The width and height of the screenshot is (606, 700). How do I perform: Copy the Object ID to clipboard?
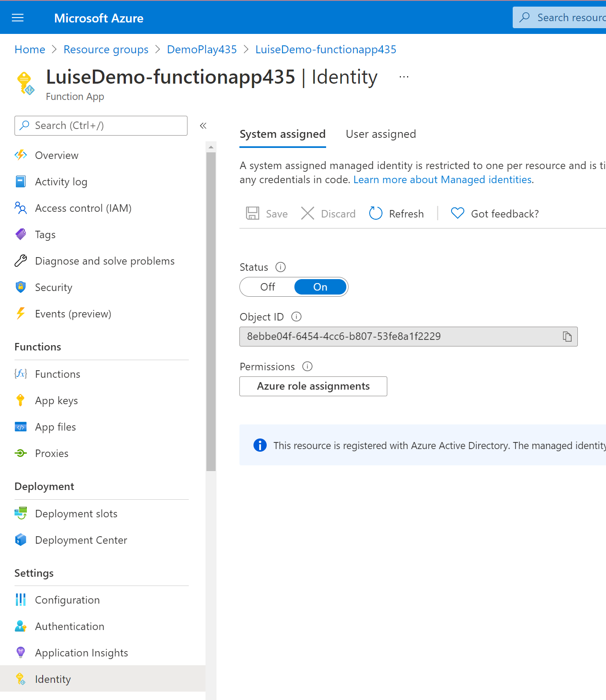coord(567,337)
